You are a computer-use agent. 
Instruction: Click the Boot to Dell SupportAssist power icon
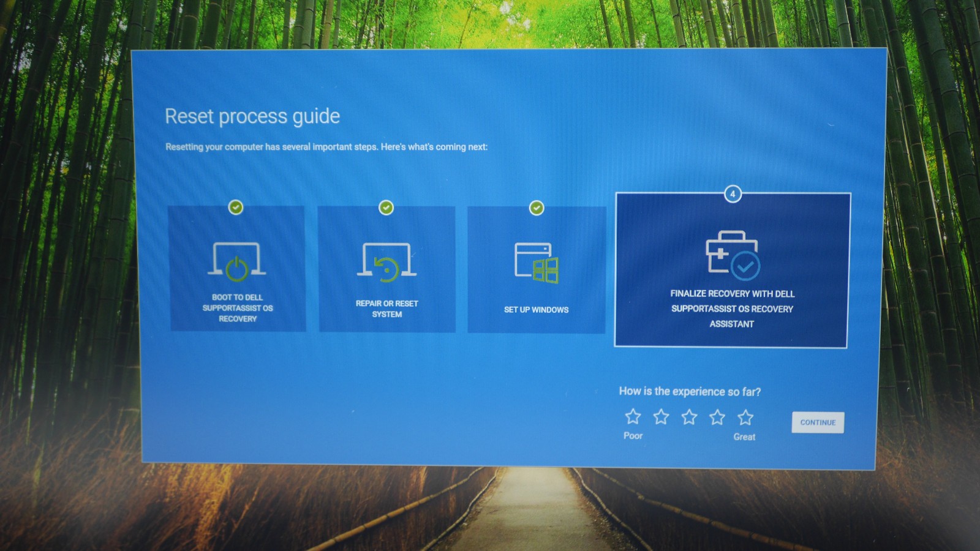pyautogui.click(x=236, y=261)
